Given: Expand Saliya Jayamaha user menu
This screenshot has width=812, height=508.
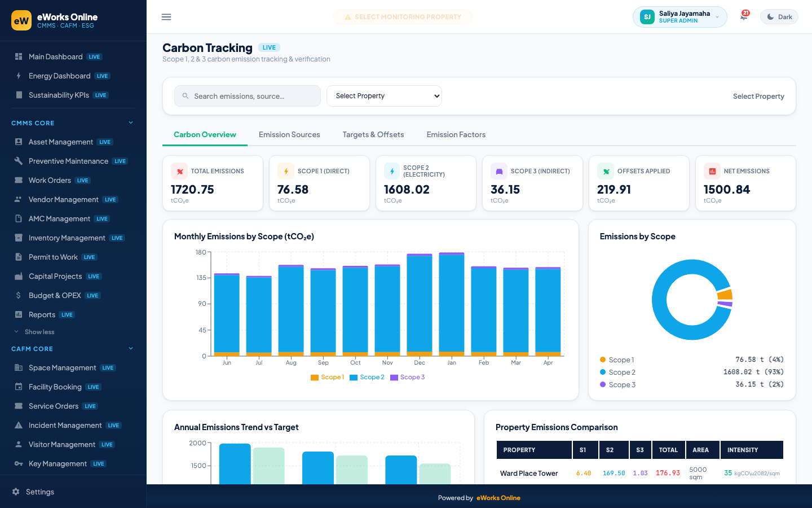Looking at the screenshot, I should pyautogui.click(x=679, y=17).
